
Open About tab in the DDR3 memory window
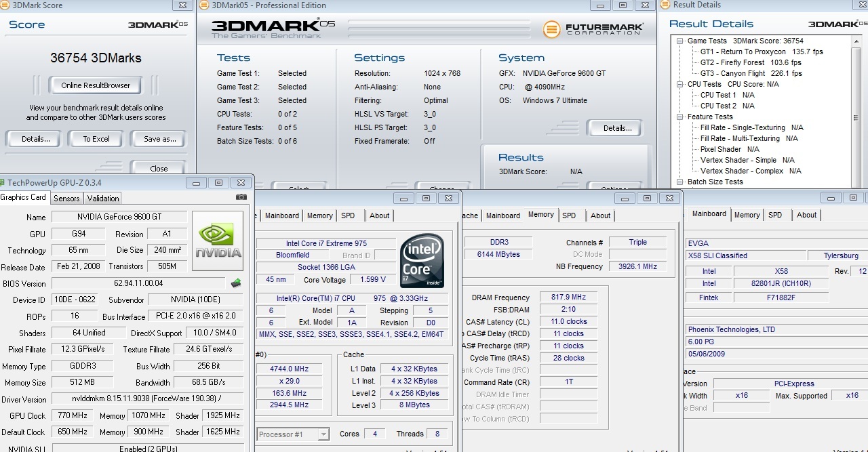(600, 215)
